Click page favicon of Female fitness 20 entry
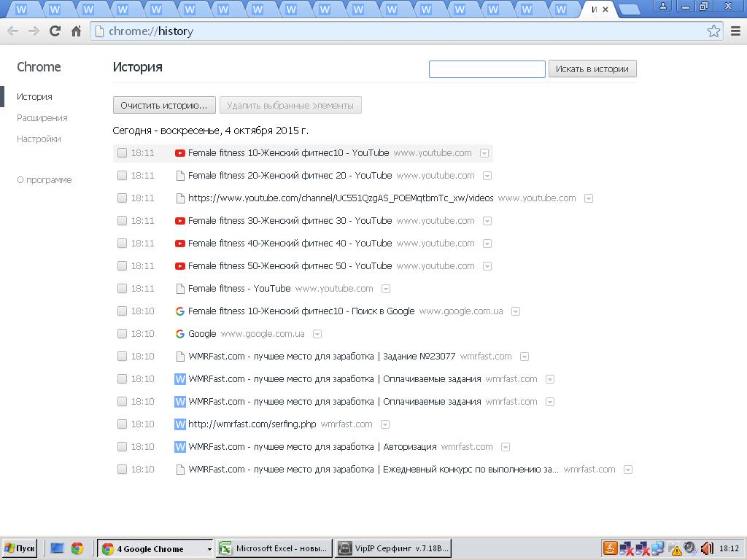Image resolution: width=747 pixels, height=560 pixels. tap(180, 176)
